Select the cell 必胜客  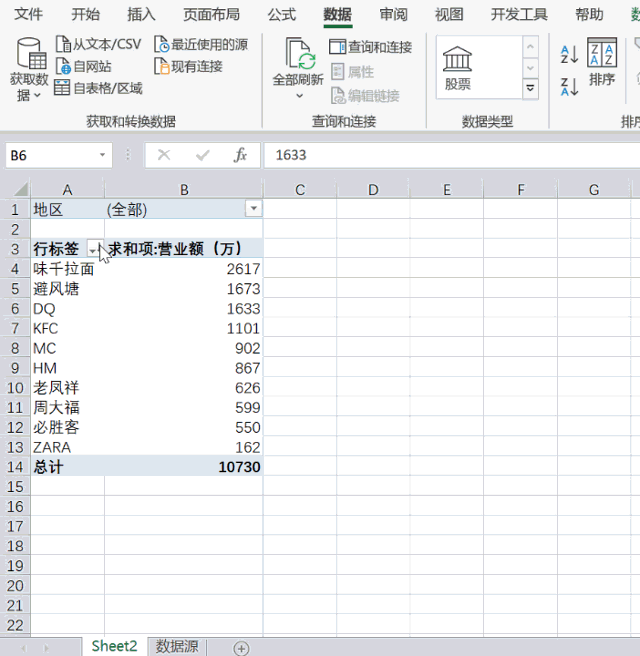[67, 427]
